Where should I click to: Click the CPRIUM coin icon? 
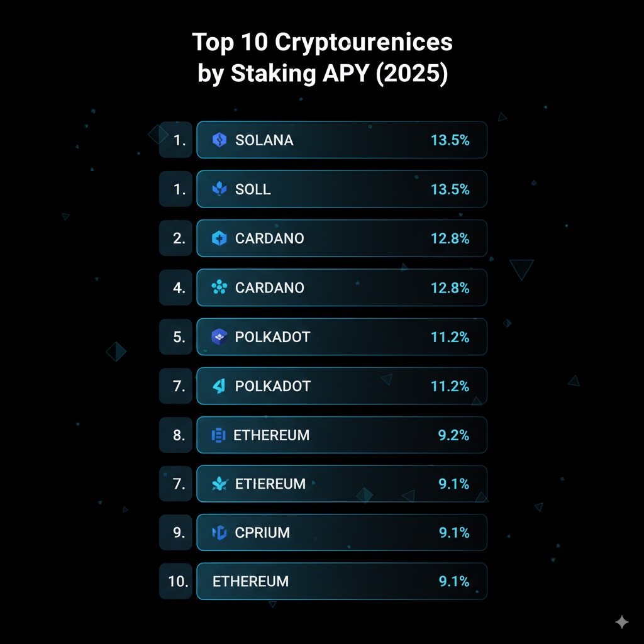219,533
